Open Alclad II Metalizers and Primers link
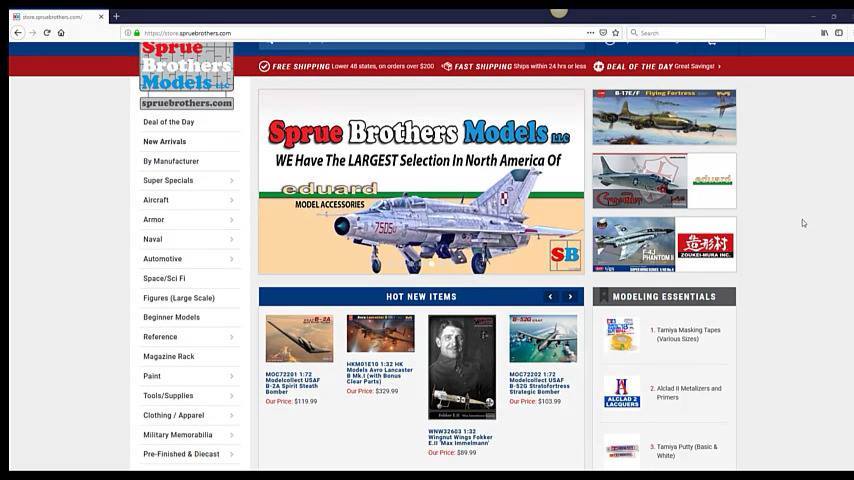Viewport: 854px width, 480px height. coord(688,393)
